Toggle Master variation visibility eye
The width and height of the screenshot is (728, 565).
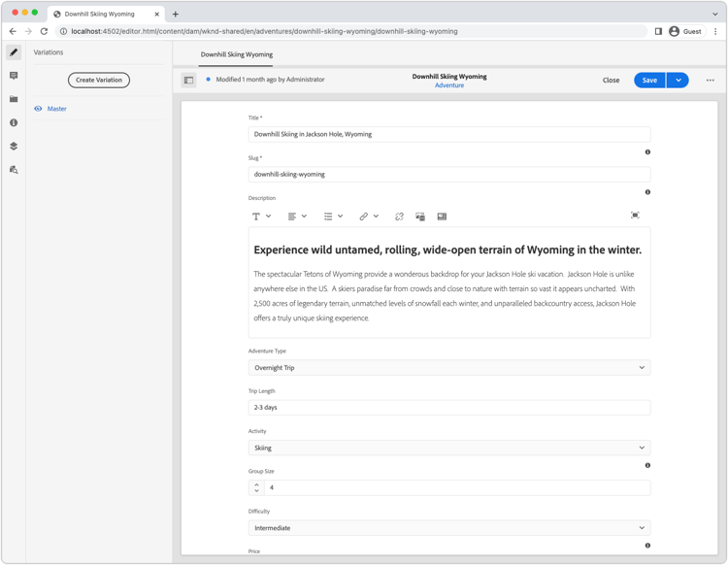pos(38,109)
